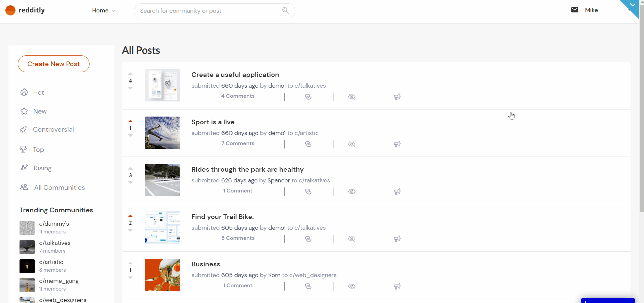Hide the 'Rides through the park' post
The image size is (644, 303).
(352, 191)
